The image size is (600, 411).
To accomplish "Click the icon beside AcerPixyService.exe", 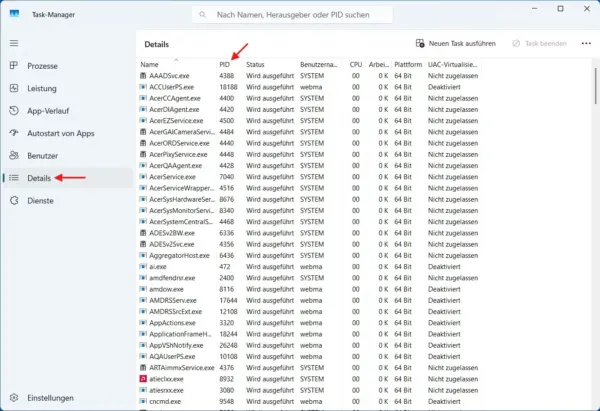I will click(x=143, y=154).
